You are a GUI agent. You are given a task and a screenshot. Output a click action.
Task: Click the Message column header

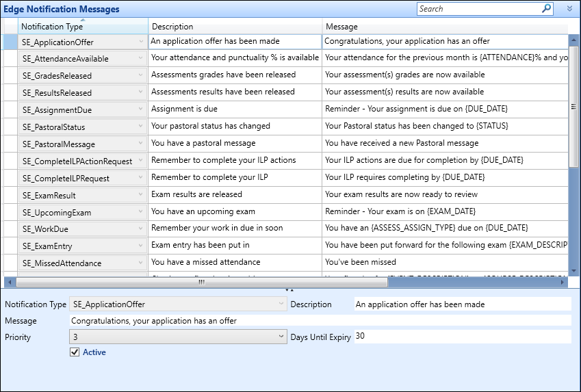445,27
